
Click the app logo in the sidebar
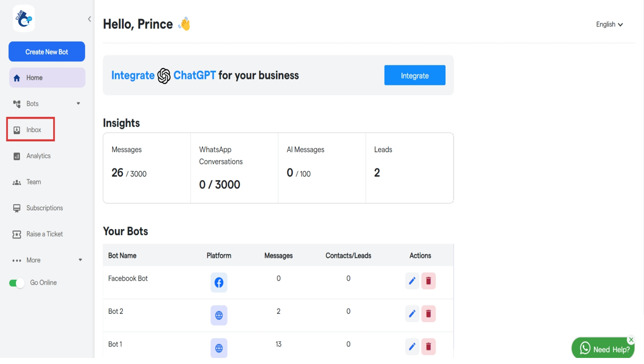[24, 19]
